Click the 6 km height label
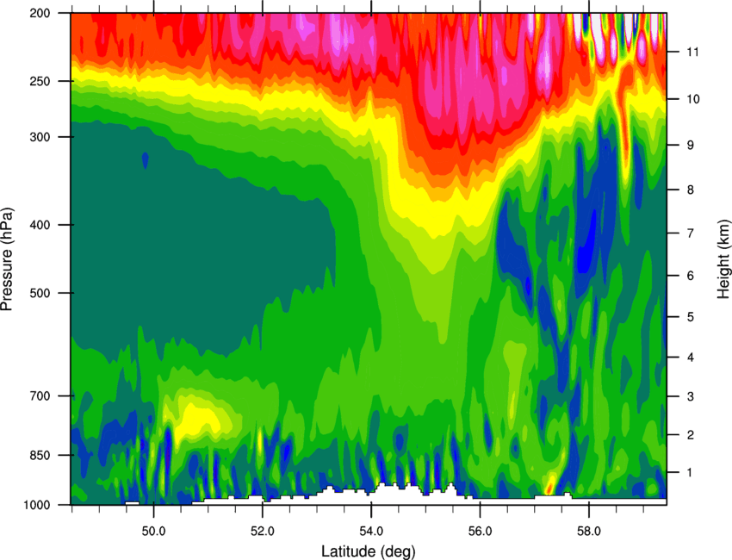 pyautogui.click(x=691, y=276)
